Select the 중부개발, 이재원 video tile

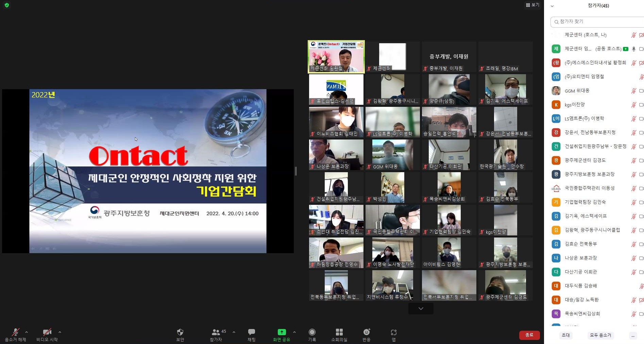449,57
